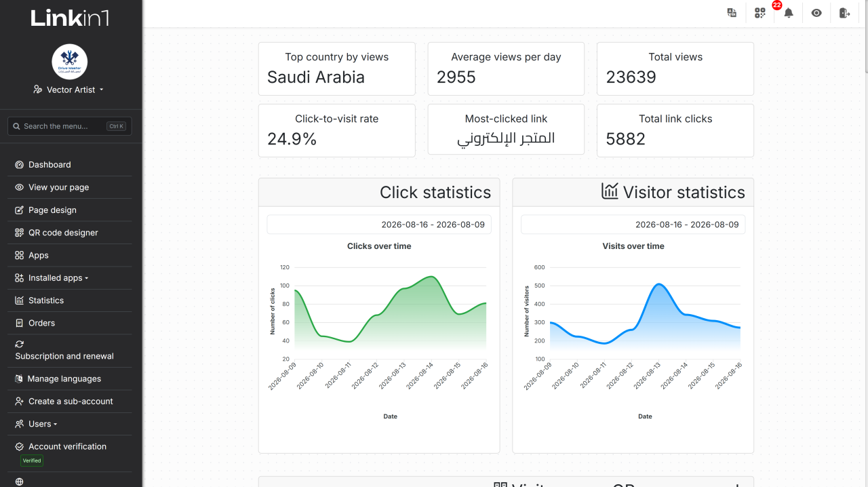
Task: Expand the Vector Artist account dropdown
Action: (68, 90)
